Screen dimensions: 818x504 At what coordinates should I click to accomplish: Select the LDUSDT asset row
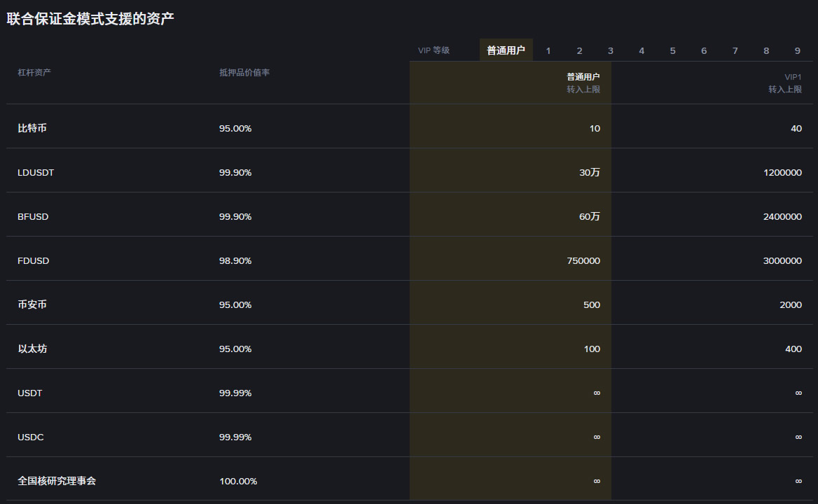[x=36, y=173]
